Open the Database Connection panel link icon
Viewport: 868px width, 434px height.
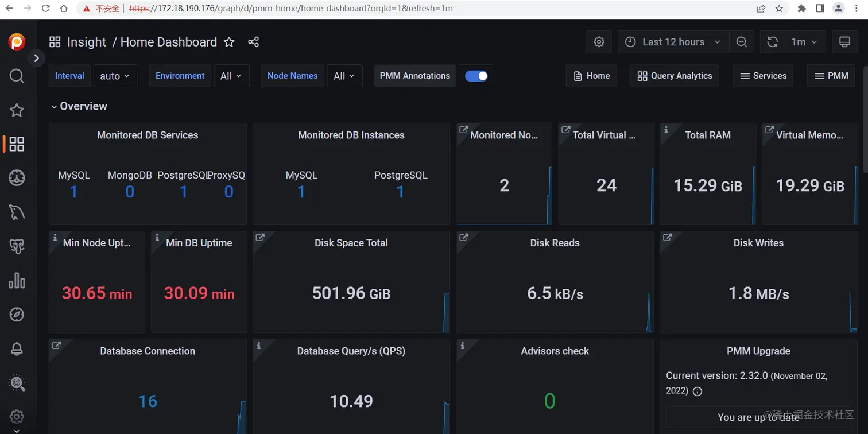tap(56, 346)
